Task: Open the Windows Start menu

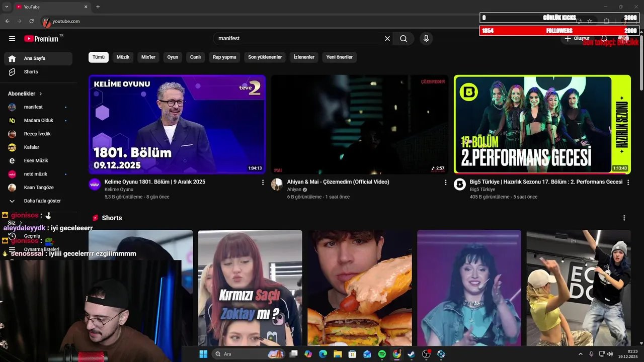Action: (203, 354)
